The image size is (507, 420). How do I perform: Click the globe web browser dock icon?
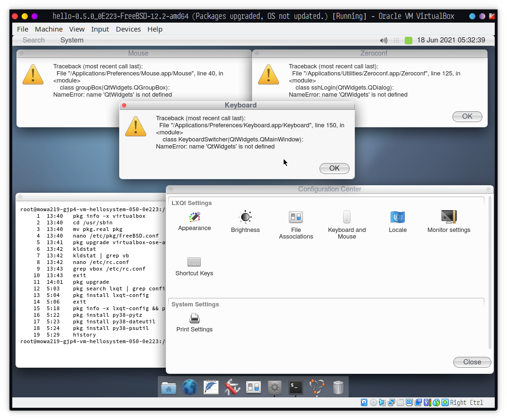click(189, 387)
